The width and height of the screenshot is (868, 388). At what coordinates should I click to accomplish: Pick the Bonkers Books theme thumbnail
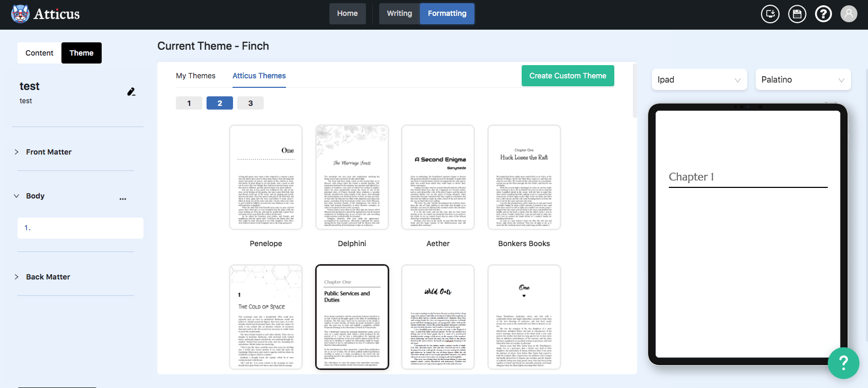[x=524, y=177]
